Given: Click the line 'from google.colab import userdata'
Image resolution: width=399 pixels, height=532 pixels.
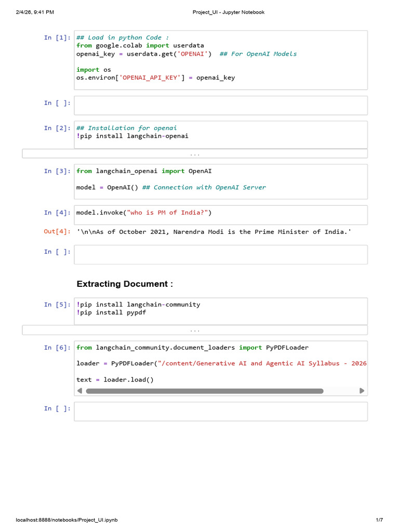Looking at the screenshot, I should coord(140,46).
